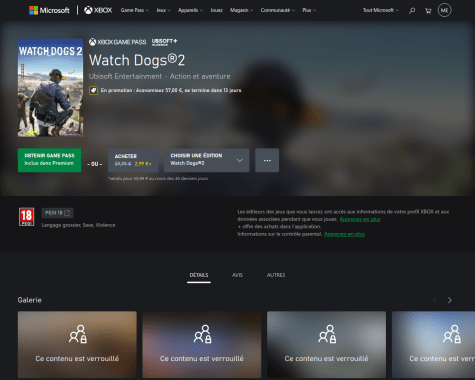Image resolution: width=475 pixels, height=380 pixels.
Task: Select the Détails tab
Action: pyautogui.click(x=199, y=275)
